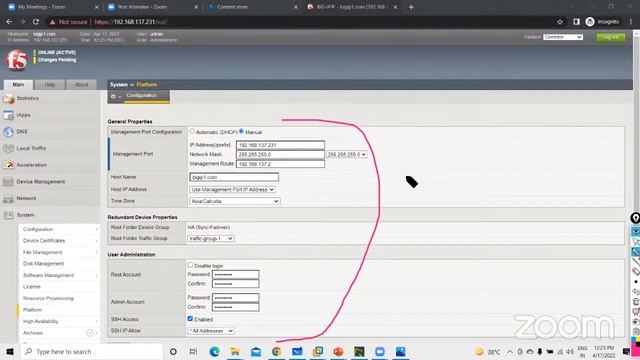Open the DNS sidebar section
Screen dimensions: 640x360
(x=22, y=132)
